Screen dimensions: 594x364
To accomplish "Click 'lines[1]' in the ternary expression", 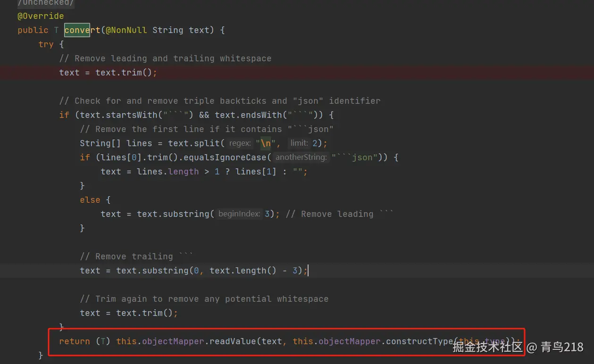I will [x=256, y=172].
